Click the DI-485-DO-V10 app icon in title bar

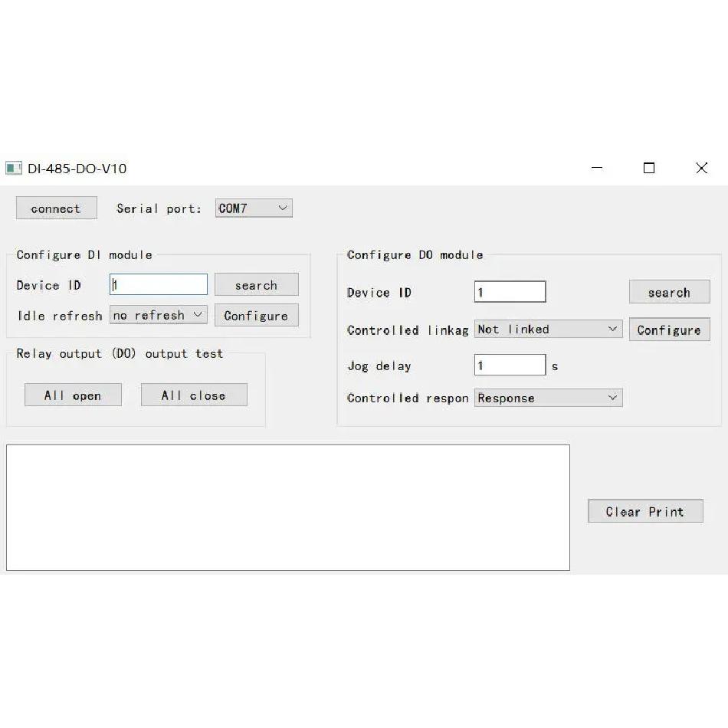tap(14, 168)
